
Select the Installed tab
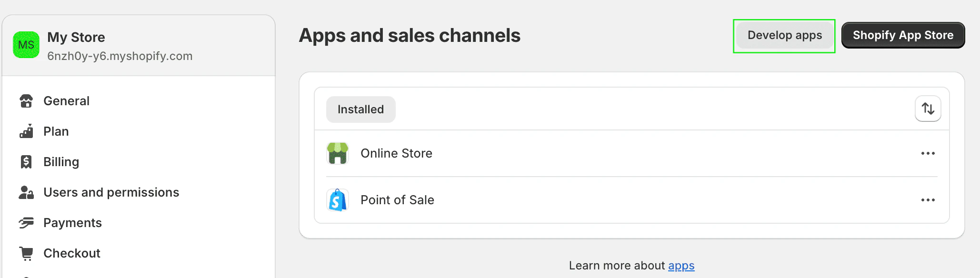(x=360, y=109)
